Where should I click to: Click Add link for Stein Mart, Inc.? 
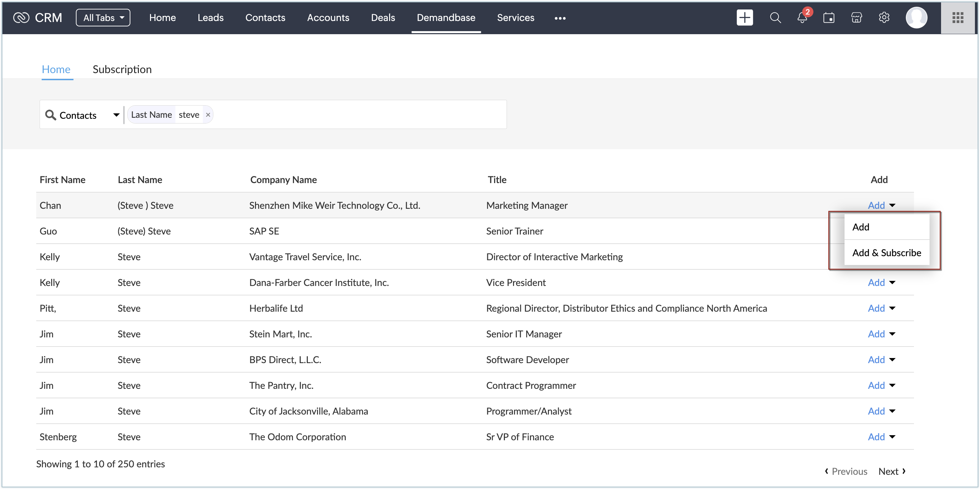[x=876, y=334]
